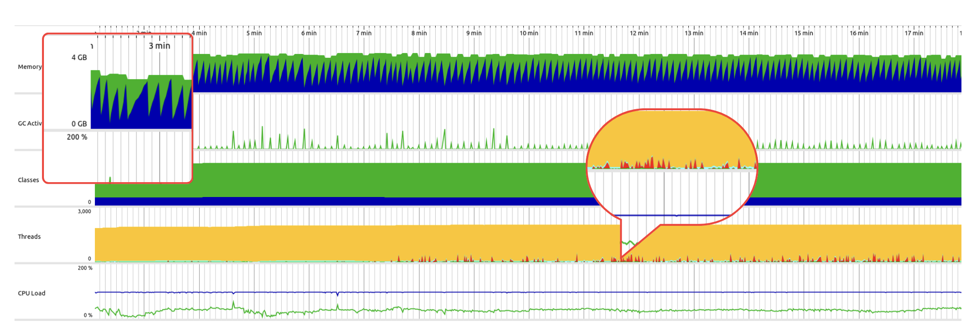The height and width of the screenshot is (331, 980).
Task: Click the 200 % CPU Load axis value
Action: 85,268
